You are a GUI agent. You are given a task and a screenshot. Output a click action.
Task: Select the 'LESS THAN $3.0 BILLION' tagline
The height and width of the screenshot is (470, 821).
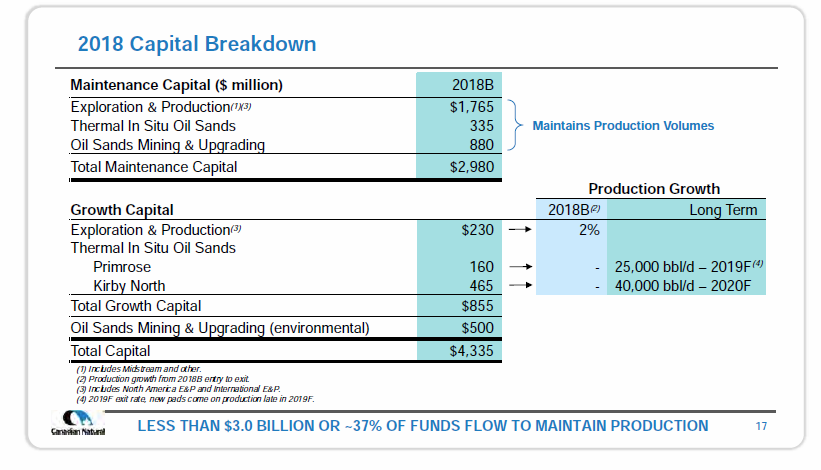[x=423, y=426]
